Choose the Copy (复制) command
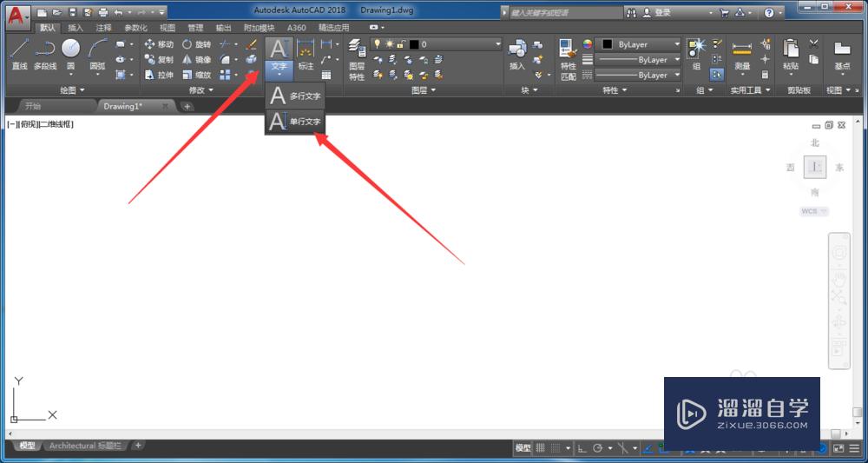Screen dimensions: 868x463 (x=159, y=59)
